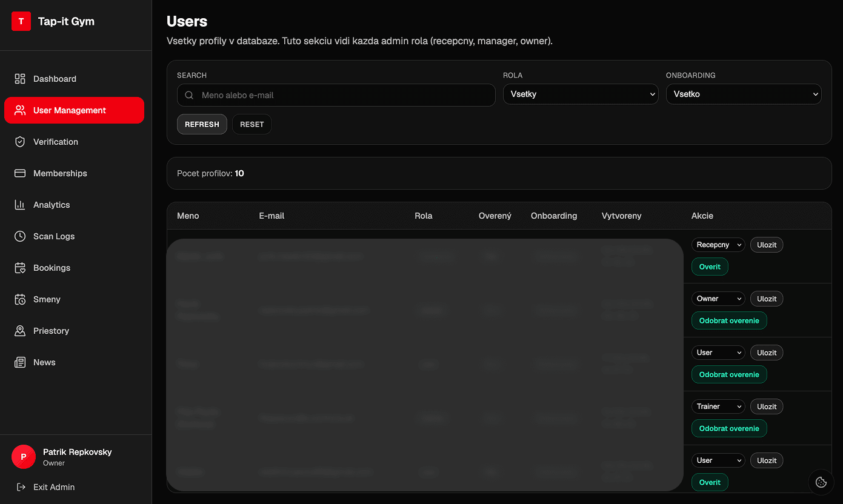Viewport: 843px width, 504px height.
Task: Open the role dropdown set to Owner
Action: 718,299
